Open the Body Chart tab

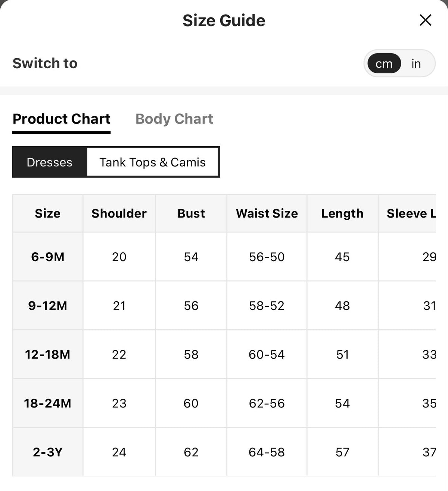click(174, 119)
